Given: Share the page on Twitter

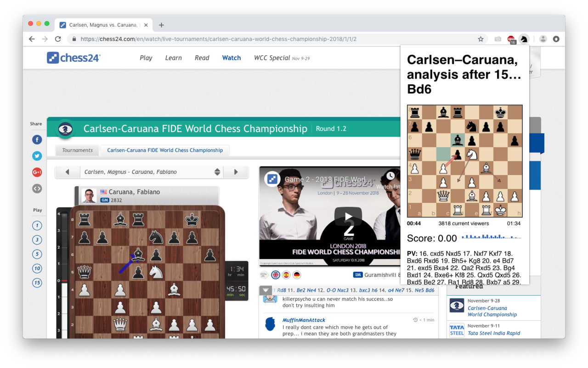Looking at the screenshot, I should (37, 156).
